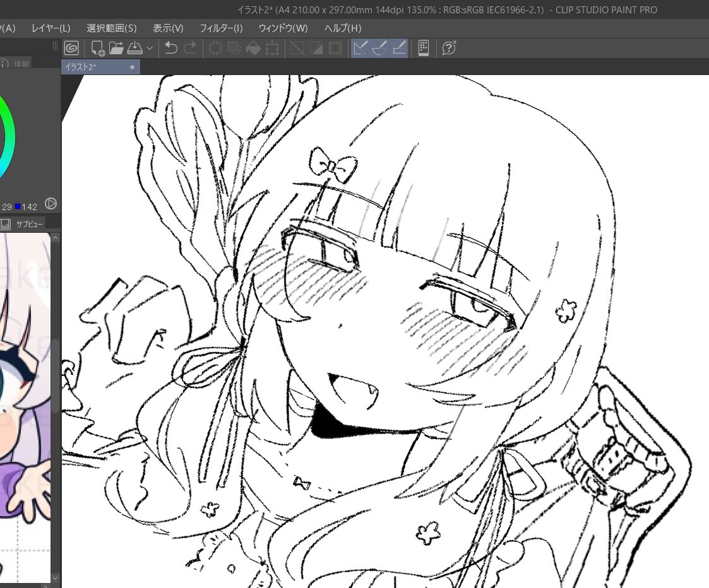Toggle the selection border display icon
Screen dimensions: 709x588
point(335,48)
